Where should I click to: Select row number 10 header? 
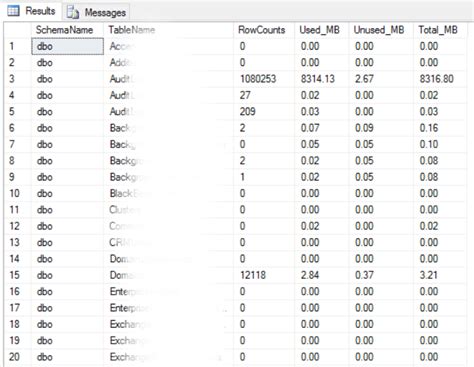(17, 193)
